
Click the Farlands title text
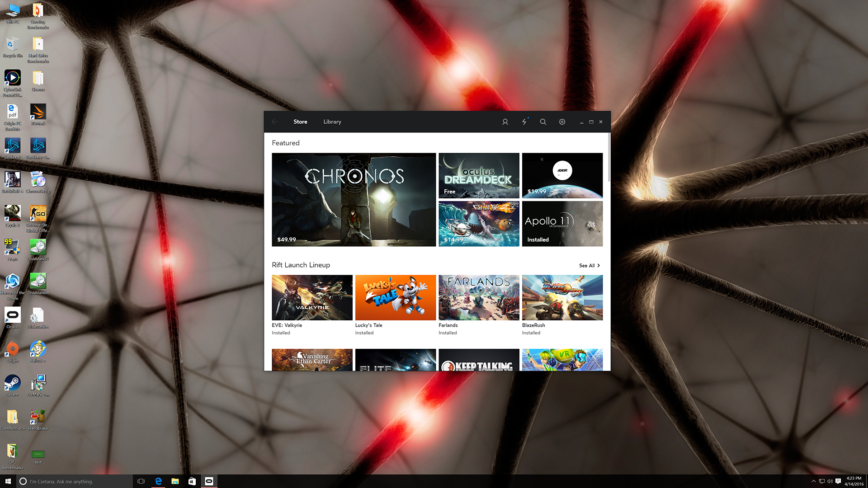coord(448,325)
